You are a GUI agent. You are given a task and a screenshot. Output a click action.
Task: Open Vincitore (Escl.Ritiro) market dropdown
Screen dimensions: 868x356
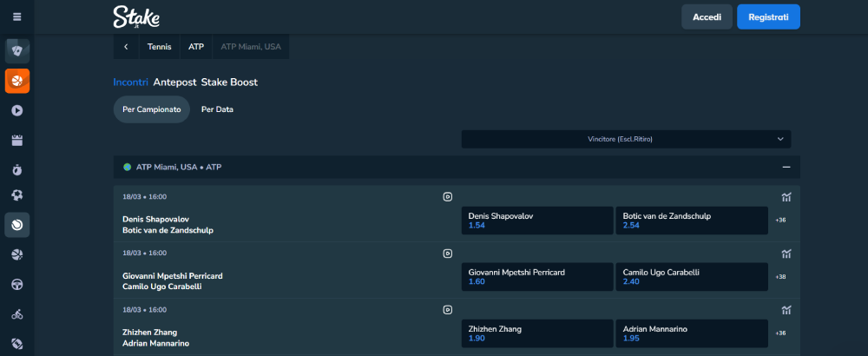click(626, 139)
